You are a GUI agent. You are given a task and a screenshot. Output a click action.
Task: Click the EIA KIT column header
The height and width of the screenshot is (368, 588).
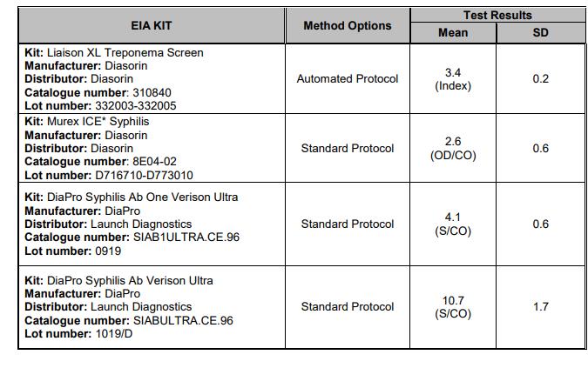152,26
